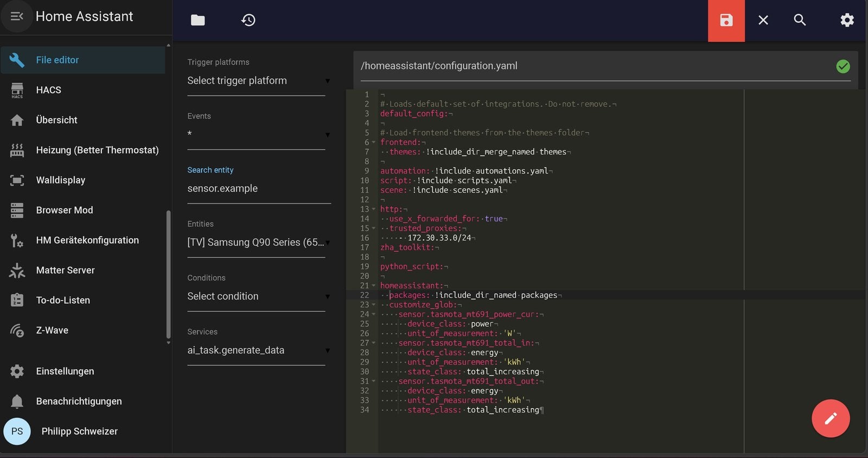Collapse the http block fold on line 13

tap(374, 209)
